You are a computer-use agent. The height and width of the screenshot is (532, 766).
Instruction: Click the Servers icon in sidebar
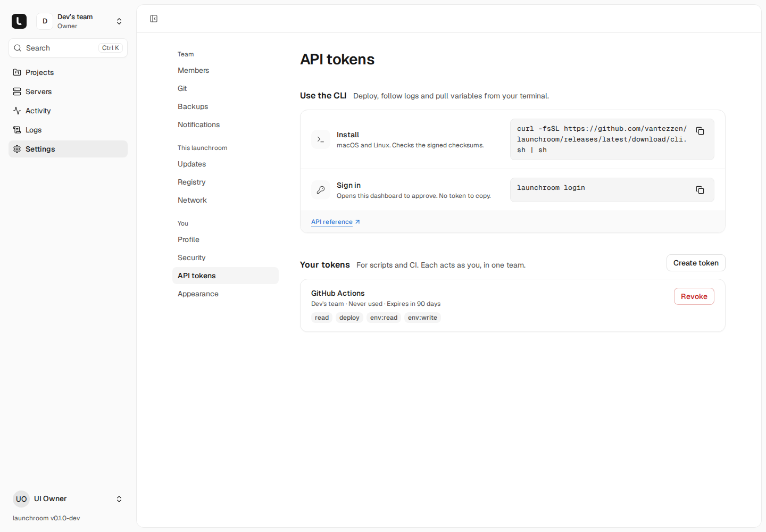click(x=17, y=92)
